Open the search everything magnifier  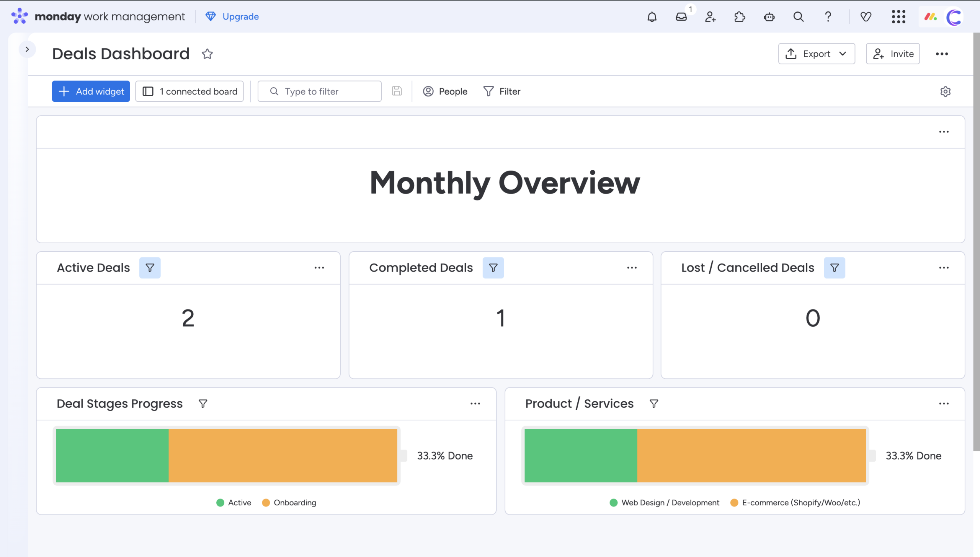[x=798, y=17]
